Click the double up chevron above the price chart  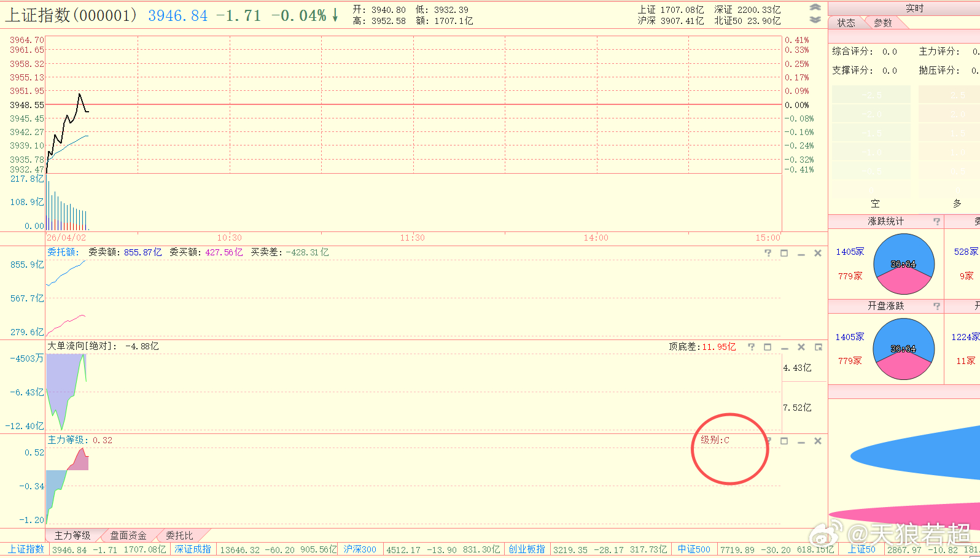(815, 7)
